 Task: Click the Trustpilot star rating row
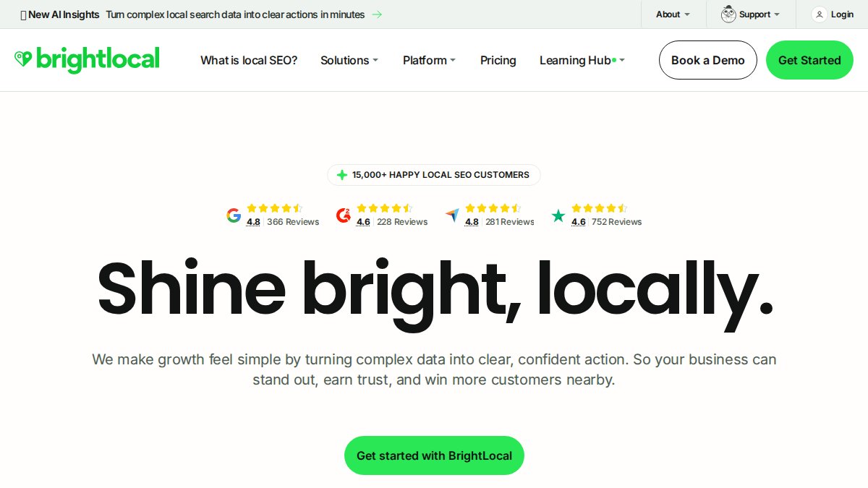point(600,208)
